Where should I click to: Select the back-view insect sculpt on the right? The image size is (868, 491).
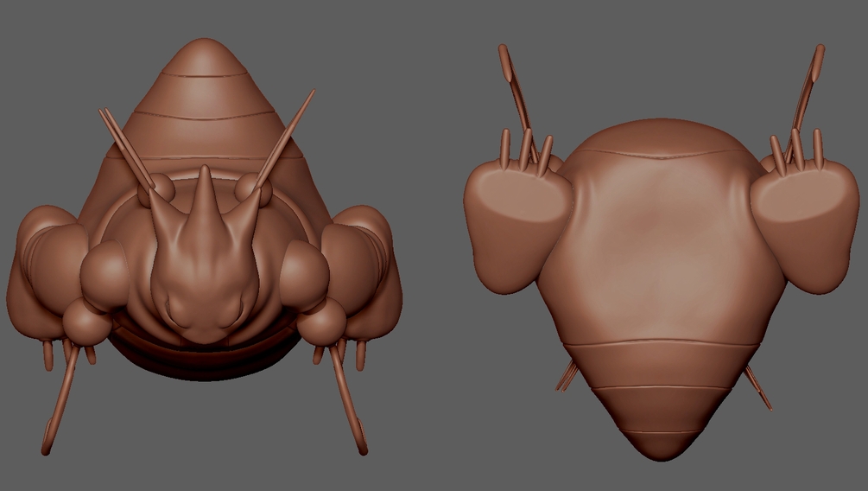click(x=662, y=252)
